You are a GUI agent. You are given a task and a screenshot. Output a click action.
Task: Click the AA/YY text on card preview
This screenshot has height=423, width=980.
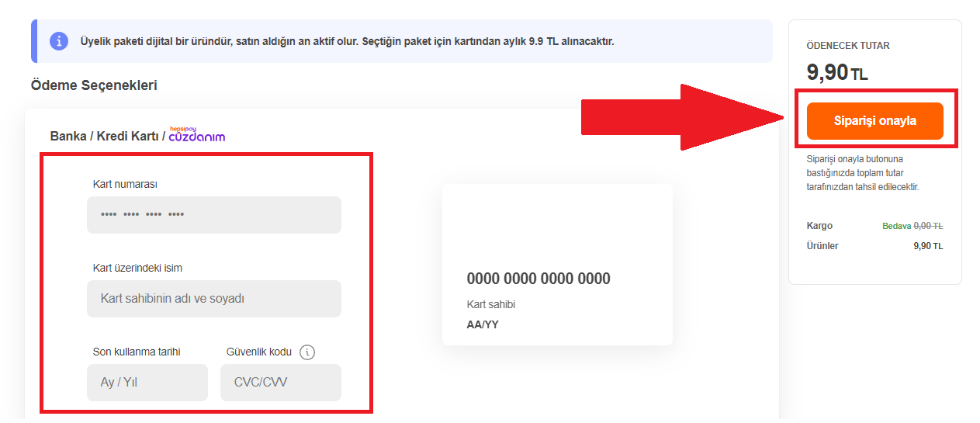click(x=483, y=324)
